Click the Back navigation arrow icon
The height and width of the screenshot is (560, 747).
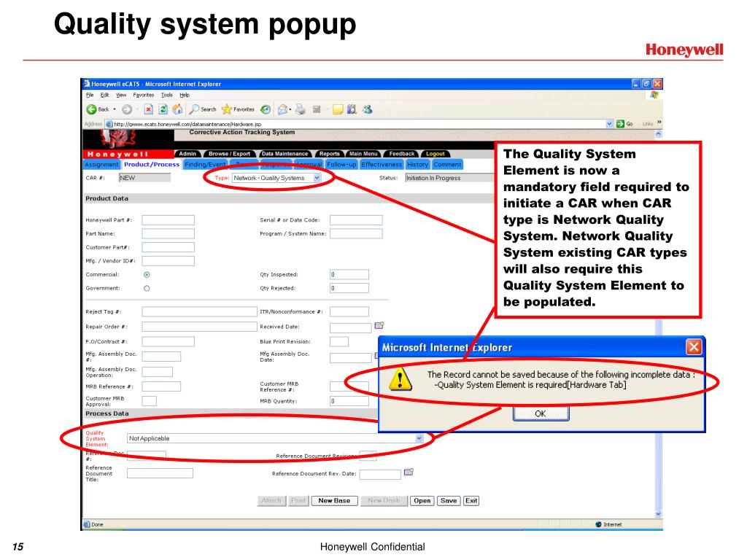[x=91, y=109]
